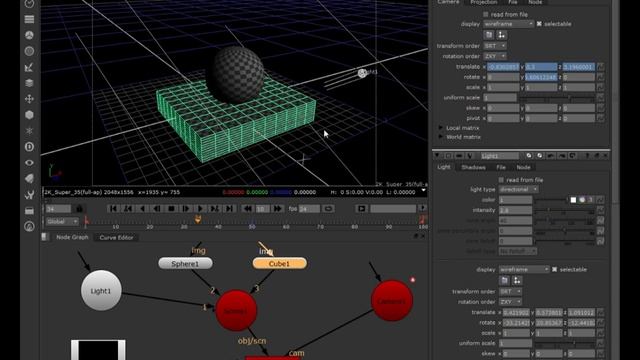
Task: Open the Transform move-arrows toolbar icon
Action: [x=29, y=99]
